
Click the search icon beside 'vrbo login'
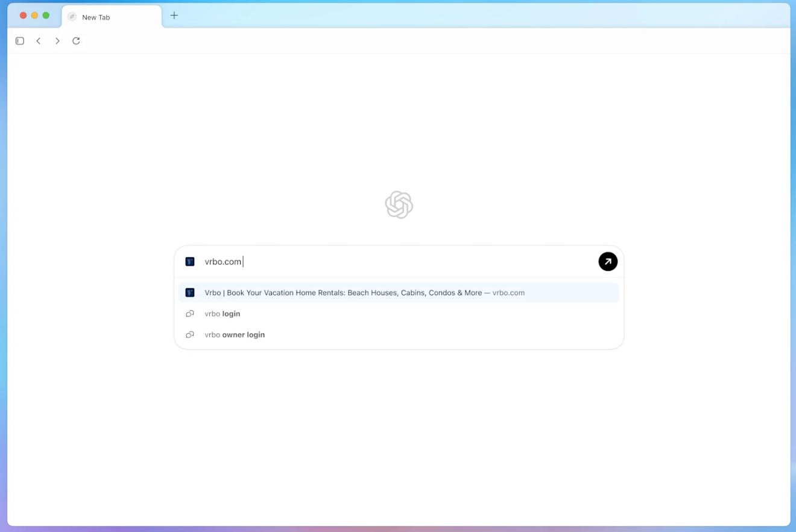point(190,314)
